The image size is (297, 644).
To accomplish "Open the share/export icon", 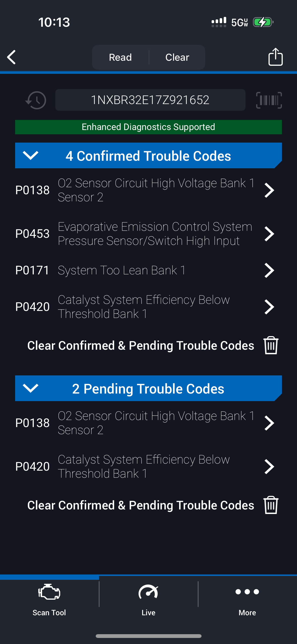I will pos(275,57).
